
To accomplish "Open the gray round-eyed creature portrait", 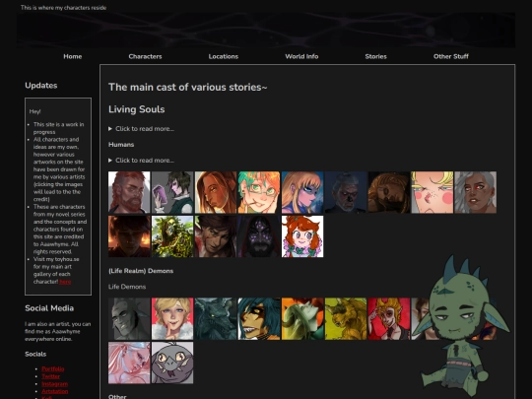I will (172, 363).
